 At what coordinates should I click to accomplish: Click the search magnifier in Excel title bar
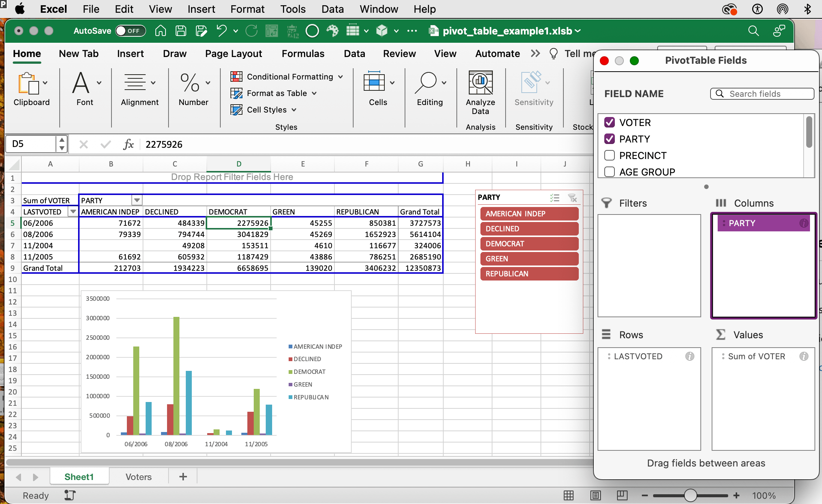[754, 31]
